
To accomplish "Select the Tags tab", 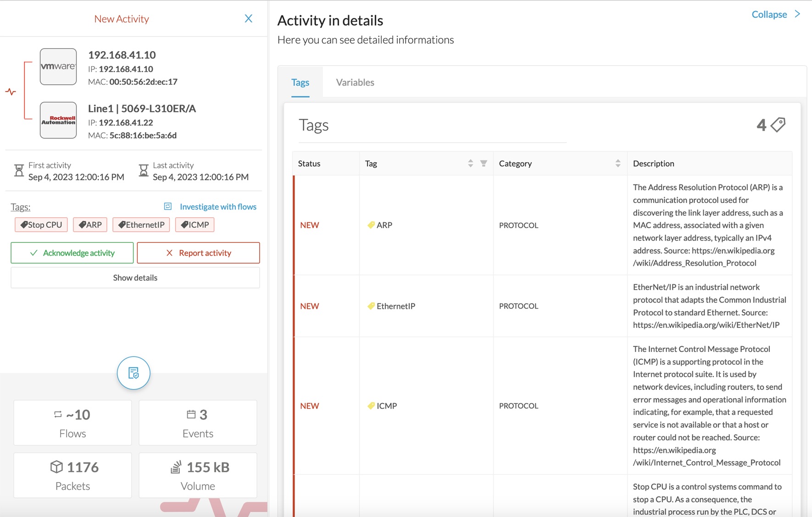I will 300,82.
